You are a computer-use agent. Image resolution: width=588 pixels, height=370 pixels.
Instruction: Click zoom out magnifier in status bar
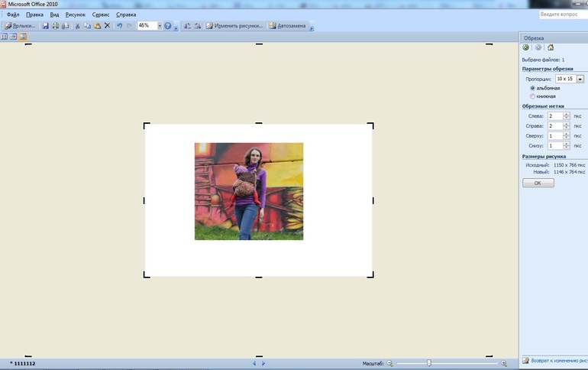pos(389,363)
